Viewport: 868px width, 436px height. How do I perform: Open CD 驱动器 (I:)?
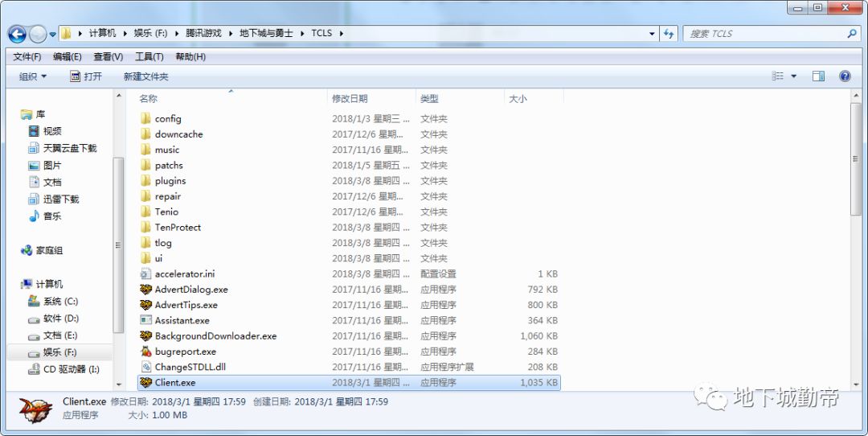(x=64, y=369)
